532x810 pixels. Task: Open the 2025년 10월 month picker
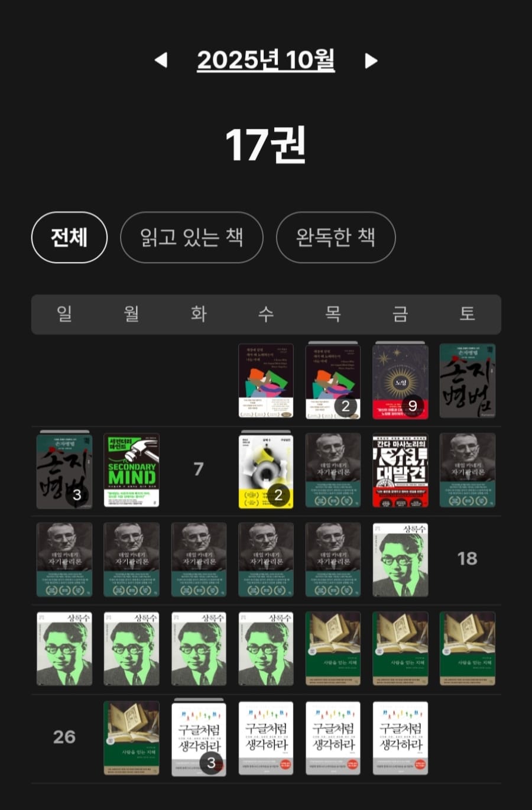pos(266,60)
